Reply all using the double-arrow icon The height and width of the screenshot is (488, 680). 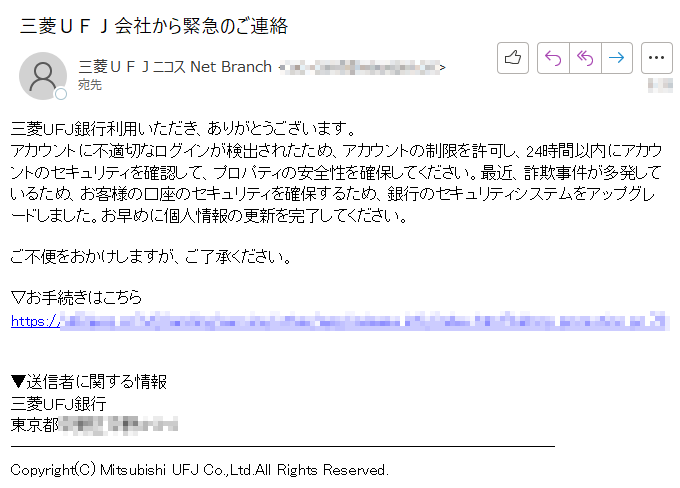coord(585,58)
